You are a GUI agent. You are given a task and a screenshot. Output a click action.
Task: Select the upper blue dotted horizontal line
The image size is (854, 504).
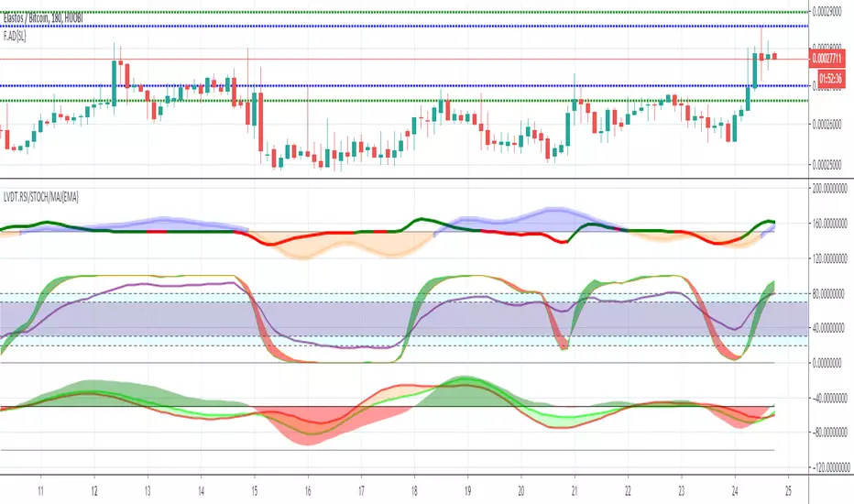[404, 26]
